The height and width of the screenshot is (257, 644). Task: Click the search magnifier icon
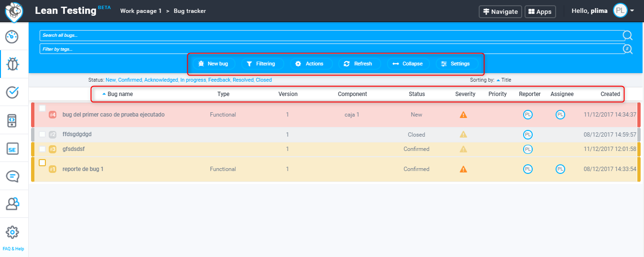pyautogui.click(x=627, y=35)
